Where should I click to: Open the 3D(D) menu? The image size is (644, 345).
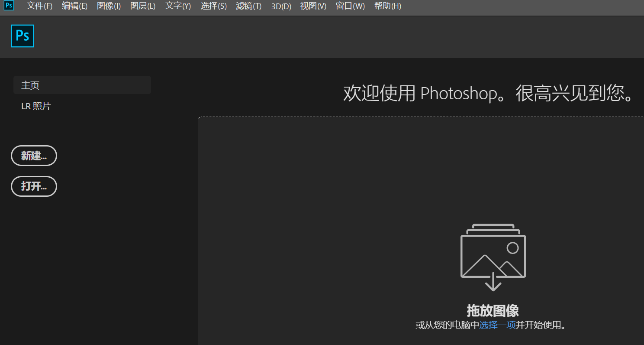(281, 6)
